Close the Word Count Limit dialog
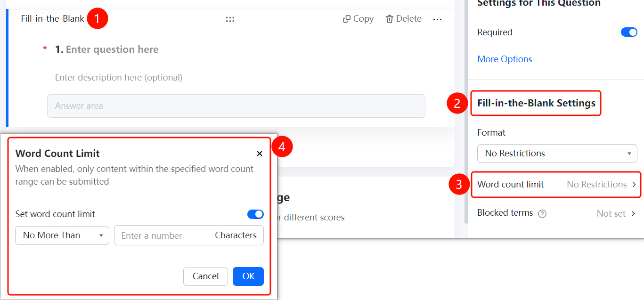 pos(260,154)
